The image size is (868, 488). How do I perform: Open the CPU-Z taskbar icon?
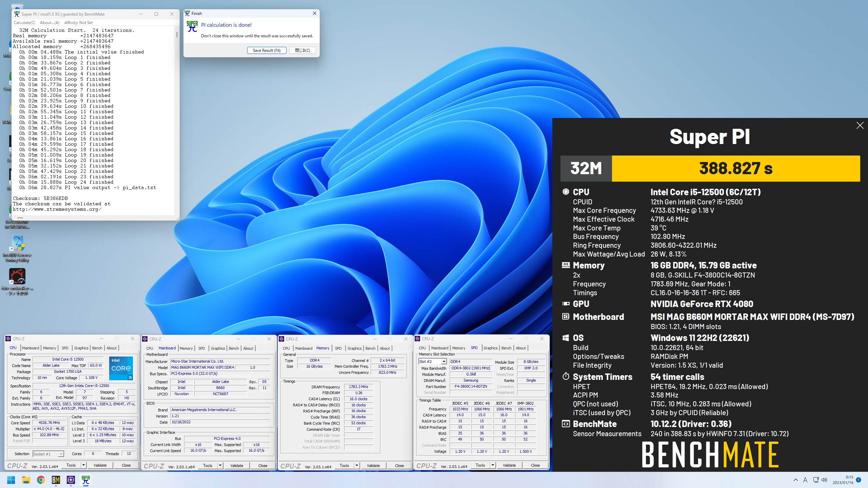(x=71, y=480)
